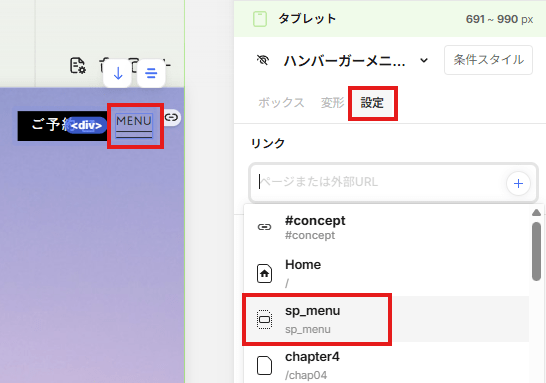The width and height of the screenshot is (546, 383).
Task: Click the dropdown list scrollbar thumb
Action: (x=536, y=251)
